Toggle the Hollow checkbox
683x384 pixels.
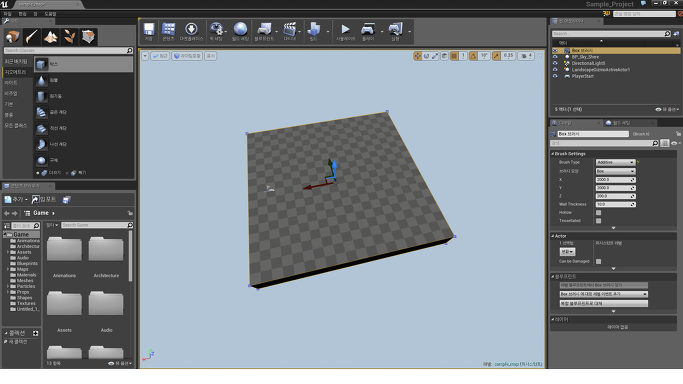tap(598, 212)
